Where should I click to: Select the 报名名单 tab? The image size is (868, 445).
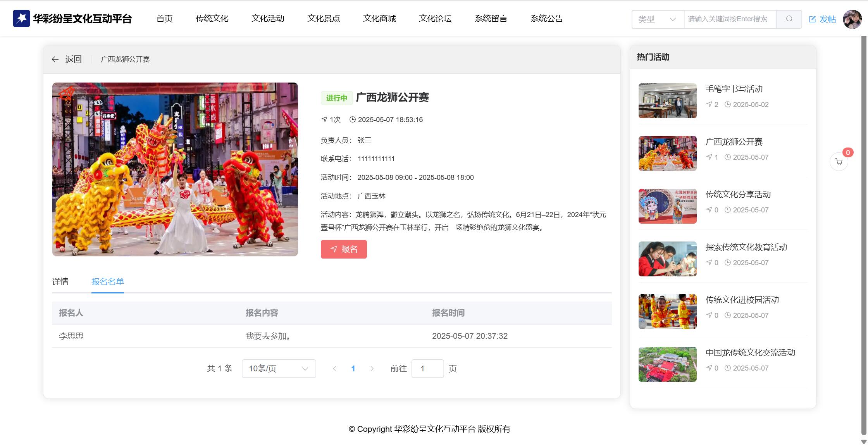(x=108, y=282)
